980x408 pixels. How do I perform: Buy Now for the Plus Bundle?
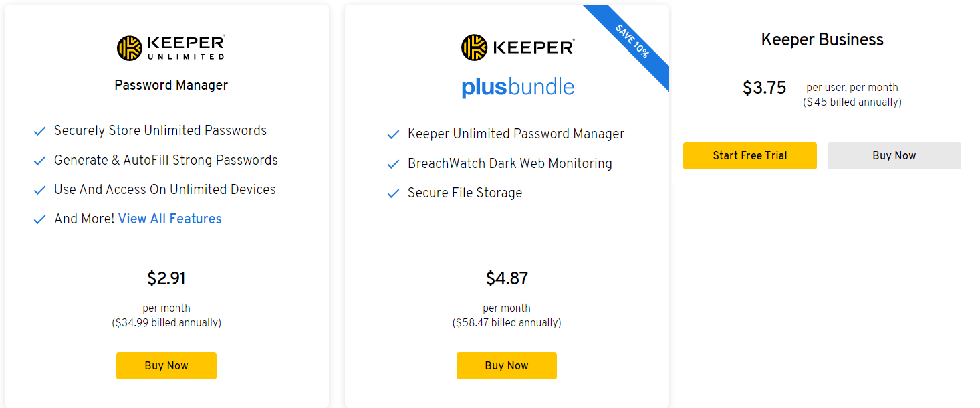tap(507, 366)
